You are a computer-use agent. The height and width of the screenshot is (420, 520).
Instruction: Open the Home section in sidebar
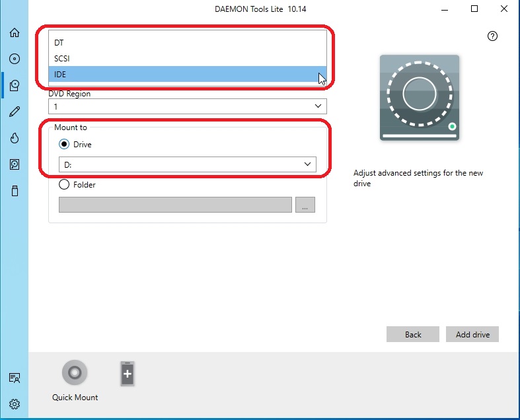pos(15,32)
